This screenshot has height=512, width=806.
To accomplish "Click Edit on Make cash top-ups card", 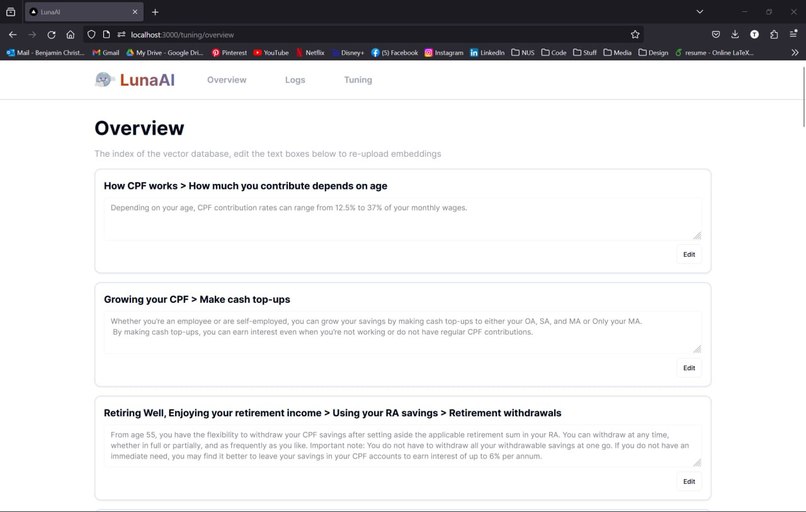I will [689, 368].
